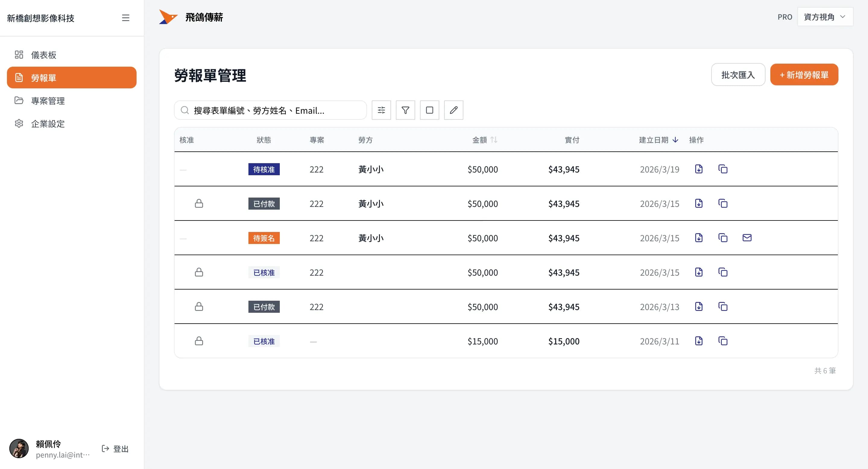Toggle approval lock on $15,000 已核准 row
Viewport: 868px width, 469px height.
click(199, 341)
